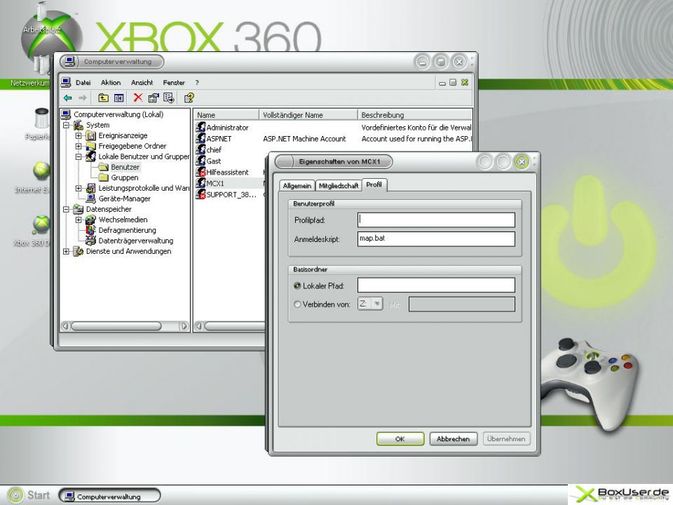The width and height of the screenshot is (673, 505).
Task: Click the Forward arrow toolbar icon
Action: pyautogui.click(x=82, y=98)
